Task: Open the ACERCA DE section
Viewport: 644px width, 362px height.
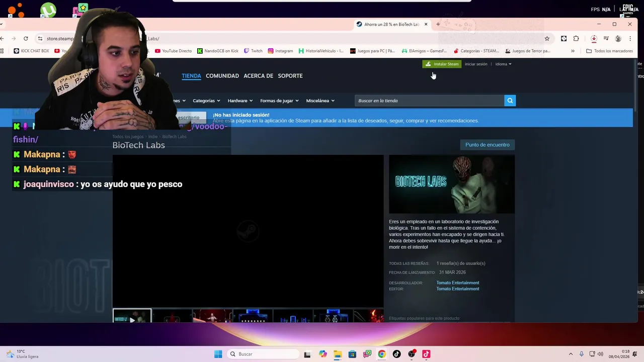Action: 258,76
